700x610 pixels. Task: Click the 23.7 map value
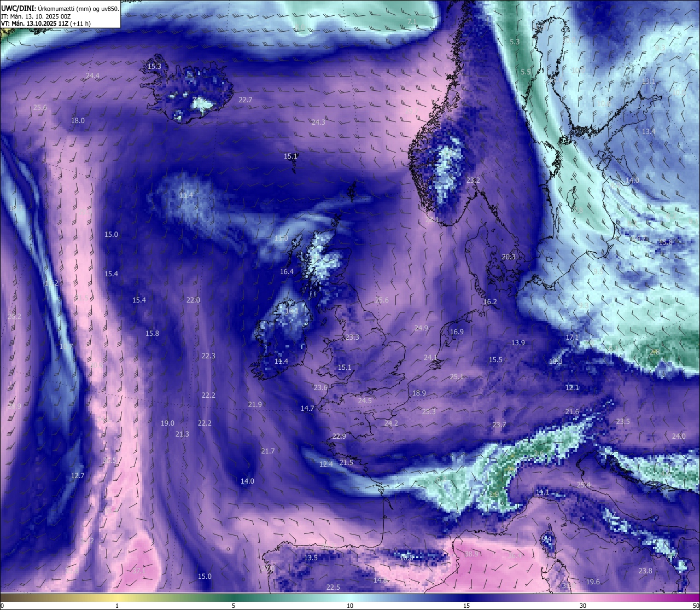tap(499, 425)
